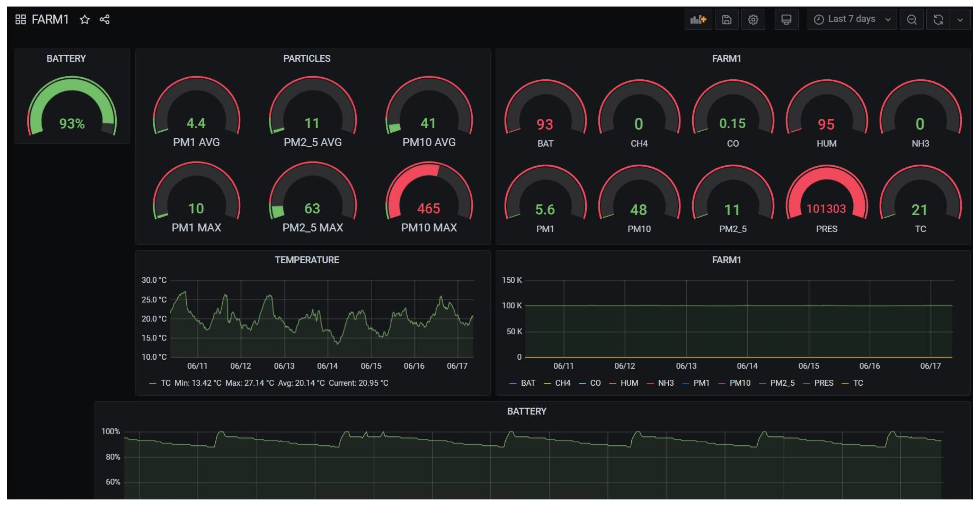
Task: Open dashboard search grid icon
Action: [x=21, y=19]
